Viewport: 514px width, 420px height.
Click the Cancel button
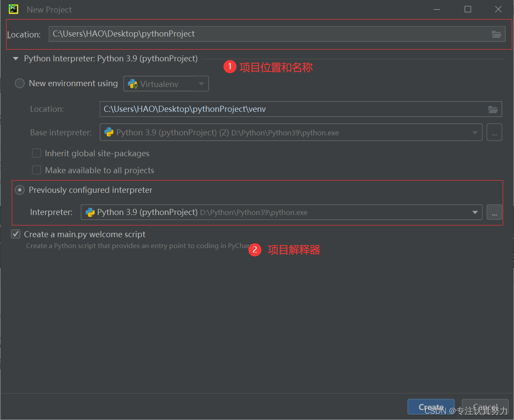point(485,407)
